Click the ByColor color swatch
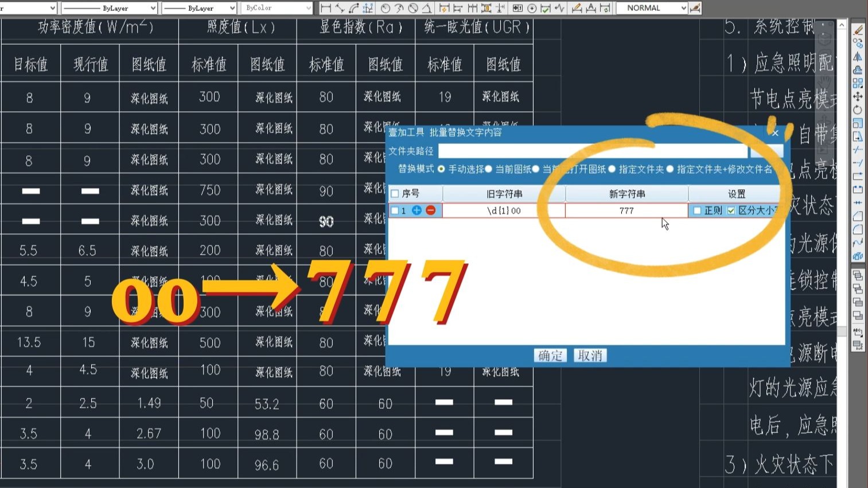Screen dimensions: 868x488 pyautogui.click(x=275, y=7)
